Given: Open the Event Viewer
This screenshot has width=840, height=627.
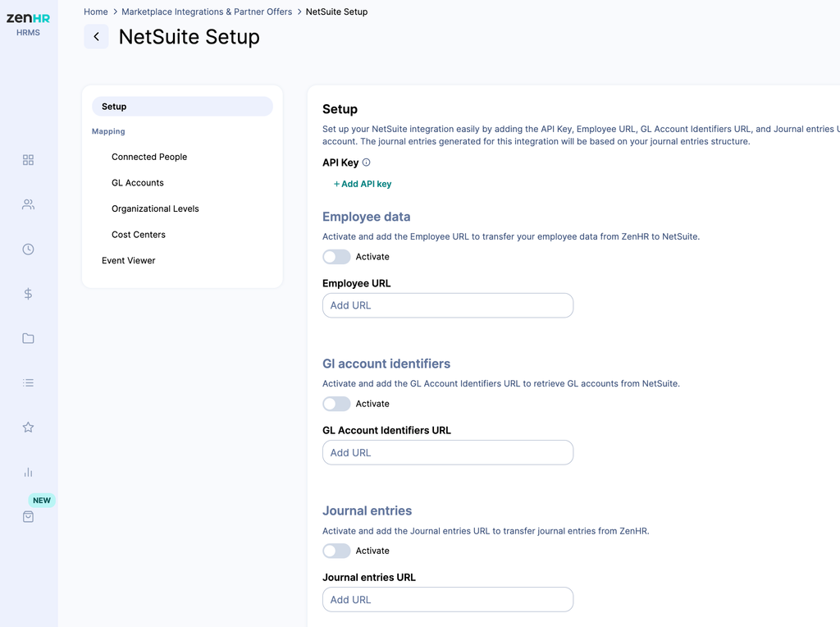Looking at the screenshot, I should 129,260.
